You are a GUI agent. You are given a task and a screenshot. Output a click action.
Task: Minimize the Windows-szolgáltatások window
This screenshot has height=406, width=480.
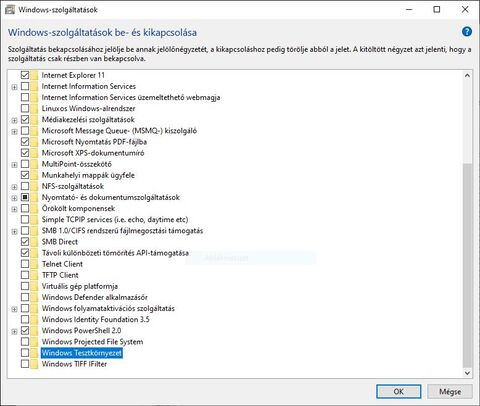(409, 9)
